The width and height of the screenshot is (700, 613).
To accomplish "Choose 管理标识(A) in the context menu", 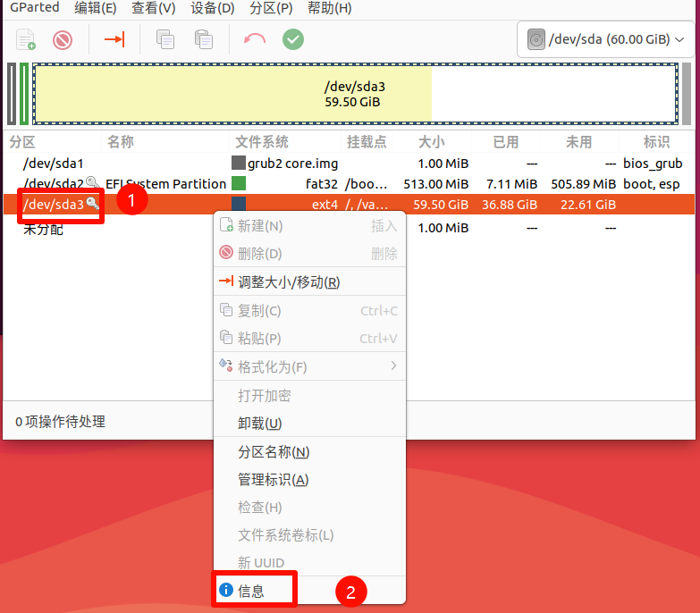I will 310,480.
